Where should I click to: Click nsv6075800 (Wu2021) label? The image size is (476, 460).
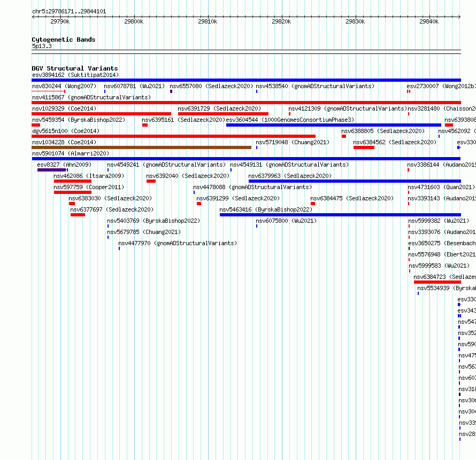(286, 221)
